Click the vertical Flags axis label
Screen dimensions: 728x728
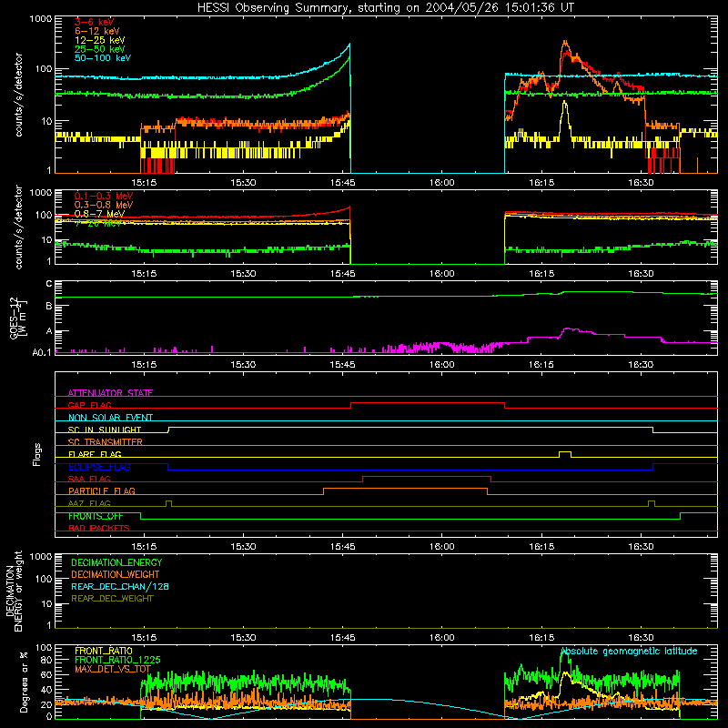click(36, 454)
